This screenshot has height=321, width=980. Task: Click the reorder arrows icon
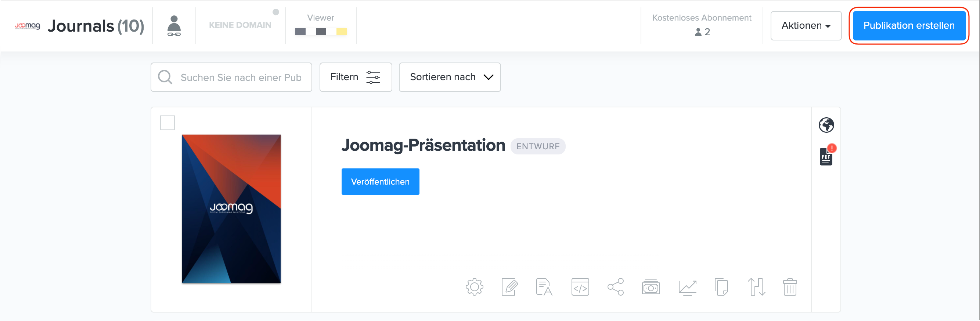coord(756,287)
